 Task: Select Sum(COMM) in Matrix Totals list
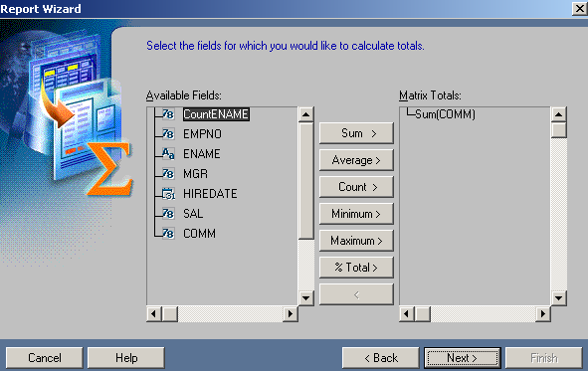(x=445, y=114)
